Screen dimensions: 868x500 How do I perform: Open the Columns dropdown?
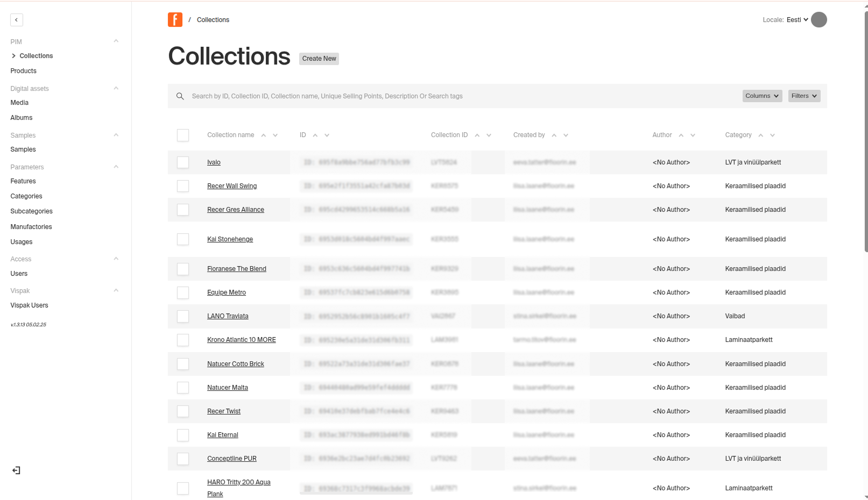click(x=762, y=96)
